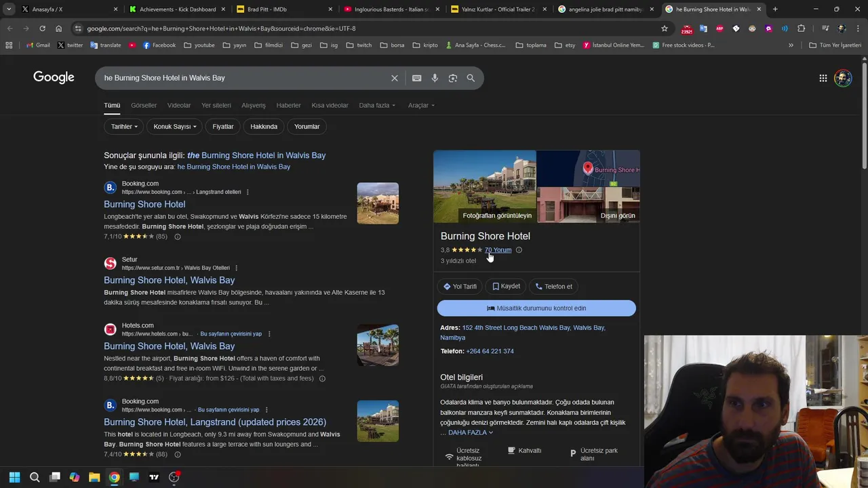Open the Chrome three-dot menu
This screenshot has height=488, width=868.
(x=858, y=28)
